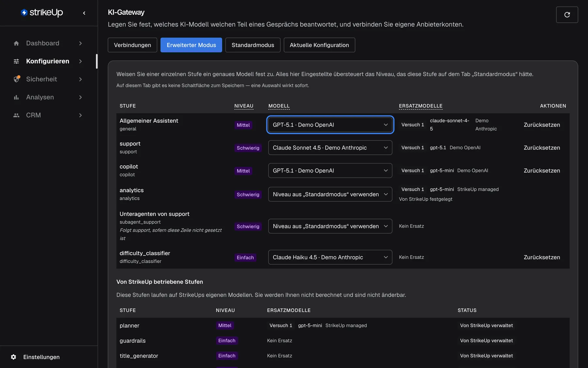Expand the Sicherheit menu chevron

click(x=80, y=79)
